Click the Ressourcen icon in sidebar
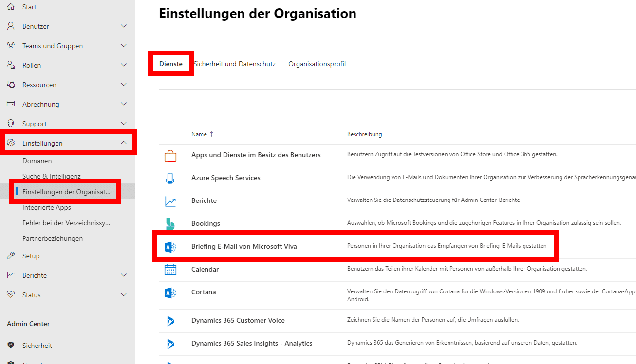This screenshot has width=636, height=364. click(x=11, y=85)
